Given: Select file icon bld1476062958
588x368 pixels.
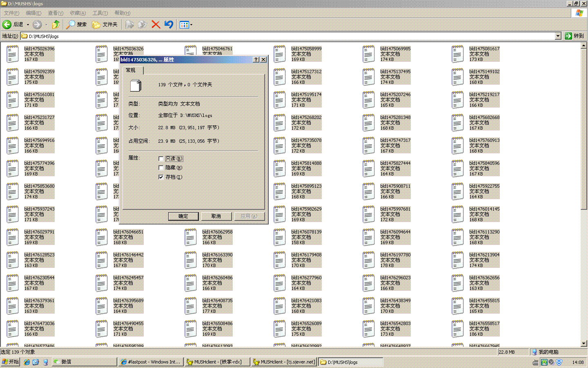Looking at the screenshot, I should click(191, 237).
